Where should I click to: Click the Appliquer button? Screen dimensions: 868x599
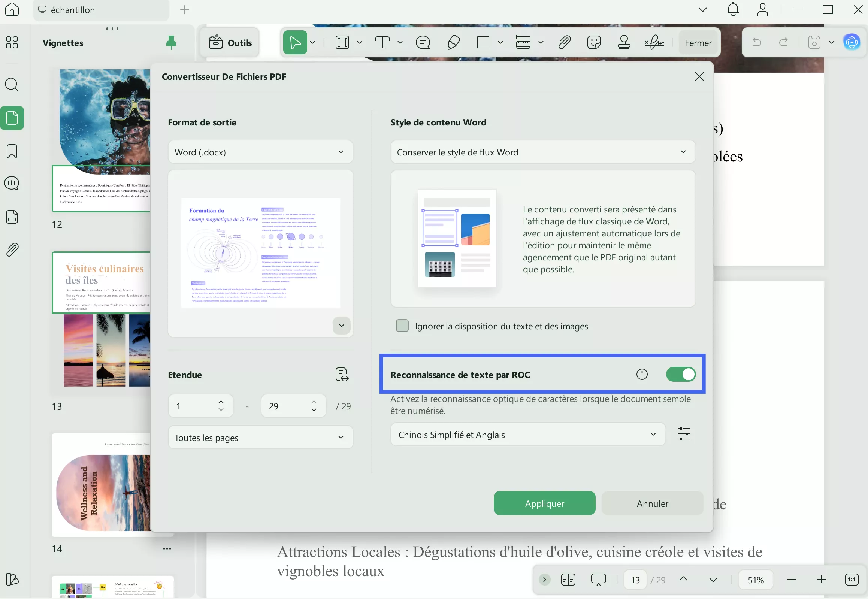[x=544, y=503]
